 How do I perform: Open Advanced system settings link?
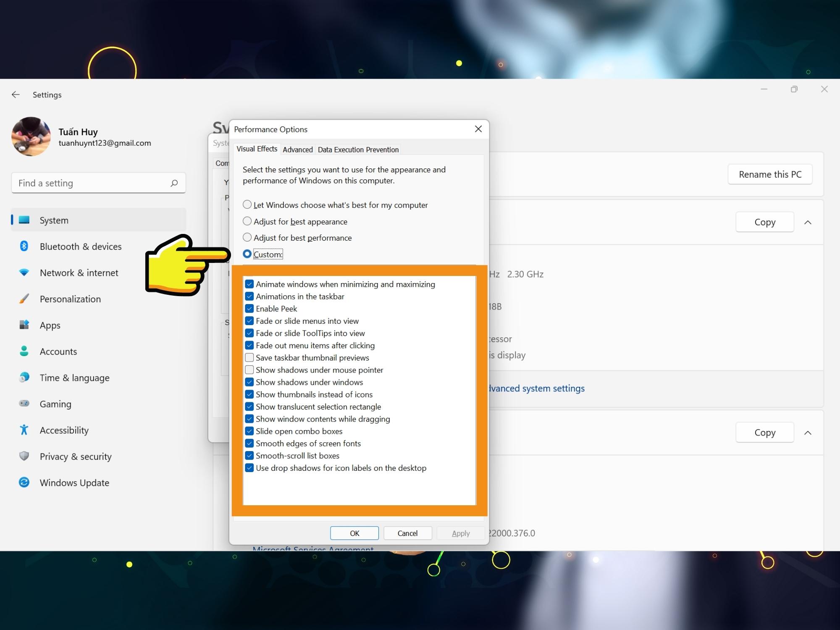[537, 388]
